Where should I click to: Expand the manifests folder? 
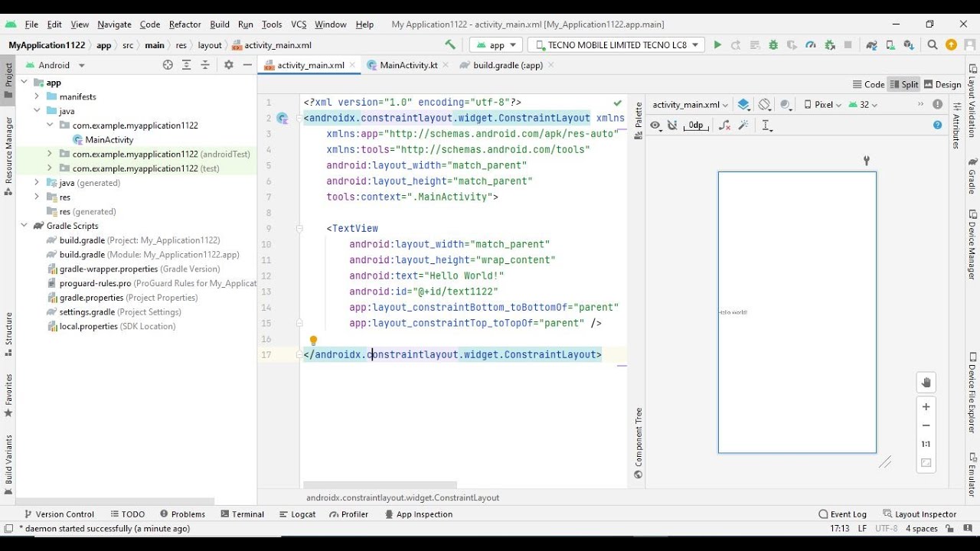pos(36,97)
